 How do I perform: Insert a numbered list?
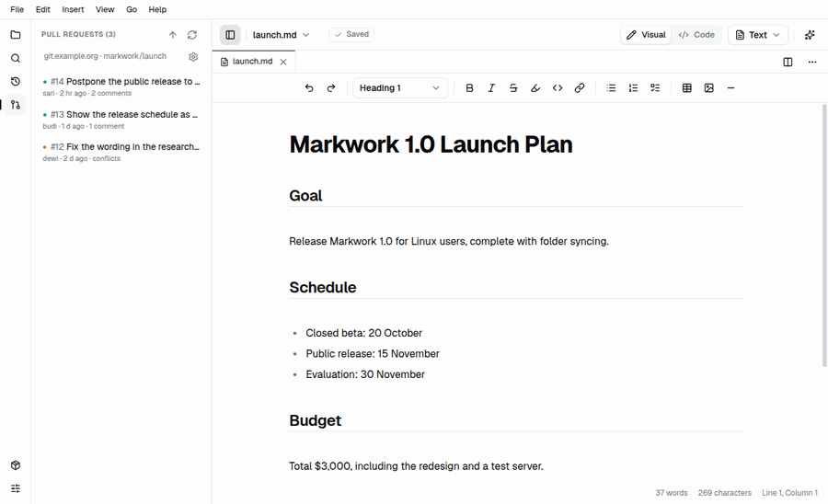point(633,88)
